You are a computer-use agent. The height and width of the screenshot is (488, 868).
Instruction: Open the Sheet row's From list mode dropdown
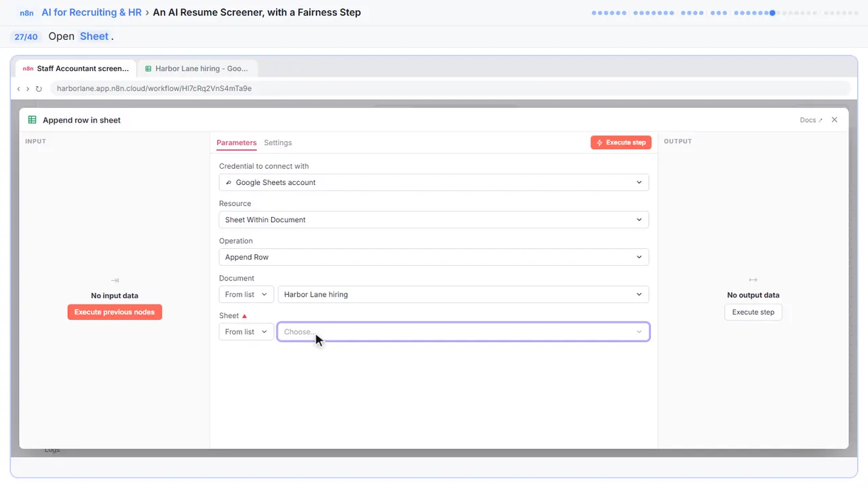click(247, 331)
